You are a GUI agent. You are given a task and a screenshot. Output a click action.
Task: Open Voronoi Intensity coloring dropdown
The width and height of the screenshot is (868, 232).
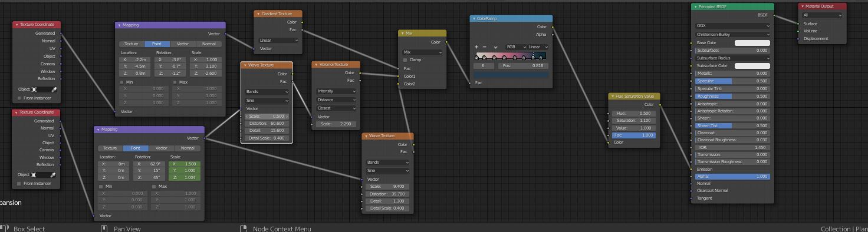336,91
